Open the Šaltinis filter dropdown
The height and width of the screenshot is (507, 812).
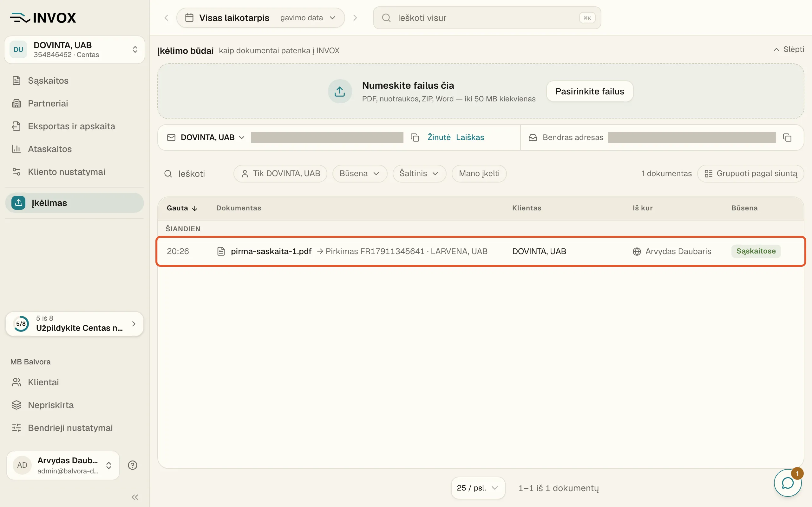(x=419, y=173)
